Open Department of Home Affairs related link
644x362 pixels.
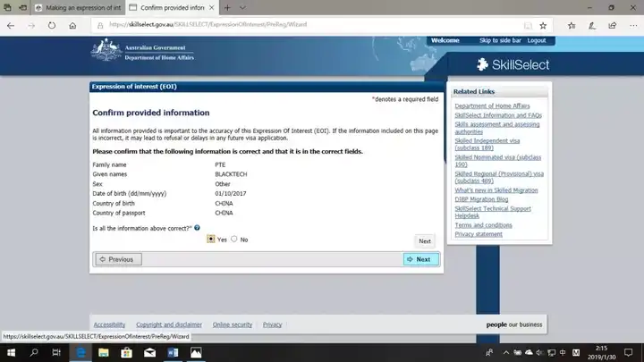pyautogui.click(x=492, y=105)
